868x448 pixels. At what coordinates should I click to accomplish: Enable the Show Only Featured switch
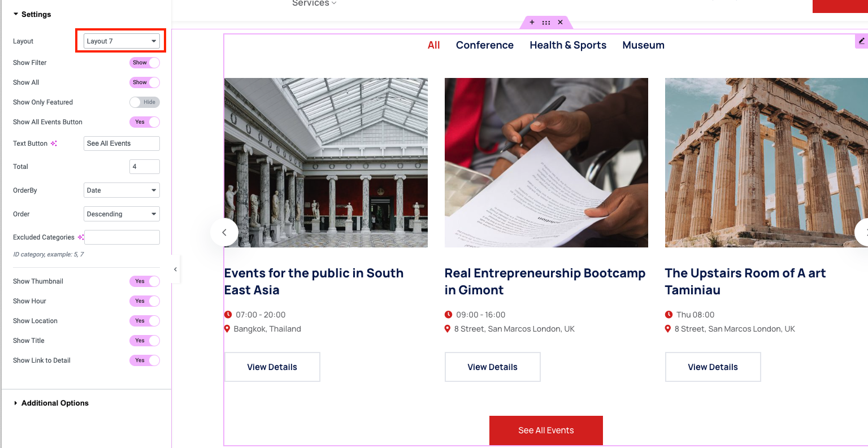click(145, 102)
